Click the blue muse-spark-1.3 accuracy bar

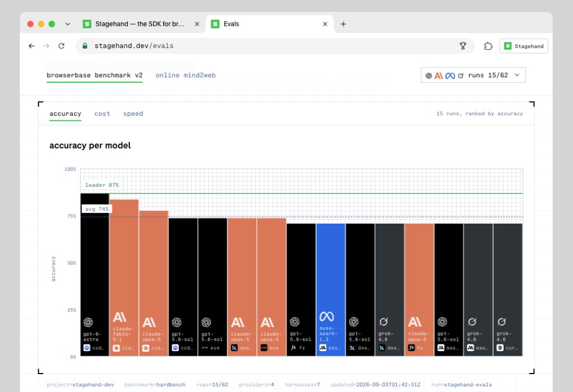(331, 290)
